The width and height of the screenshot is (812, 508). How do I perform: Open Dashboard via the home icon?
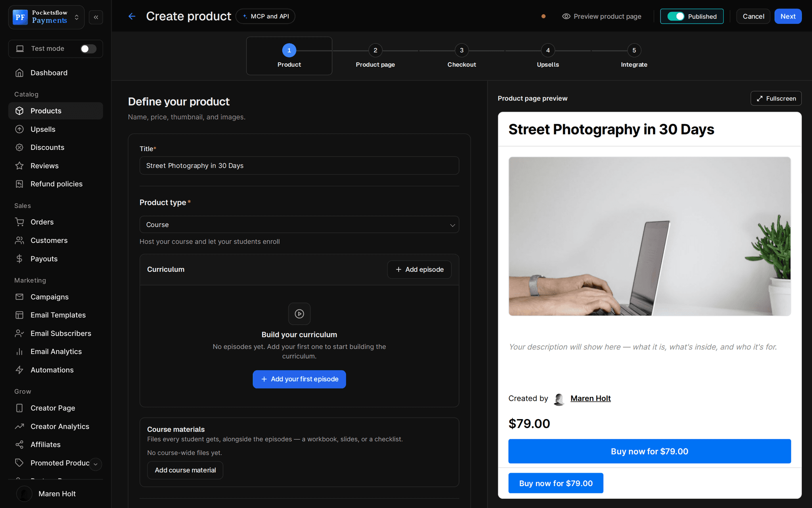coord(19,73)
